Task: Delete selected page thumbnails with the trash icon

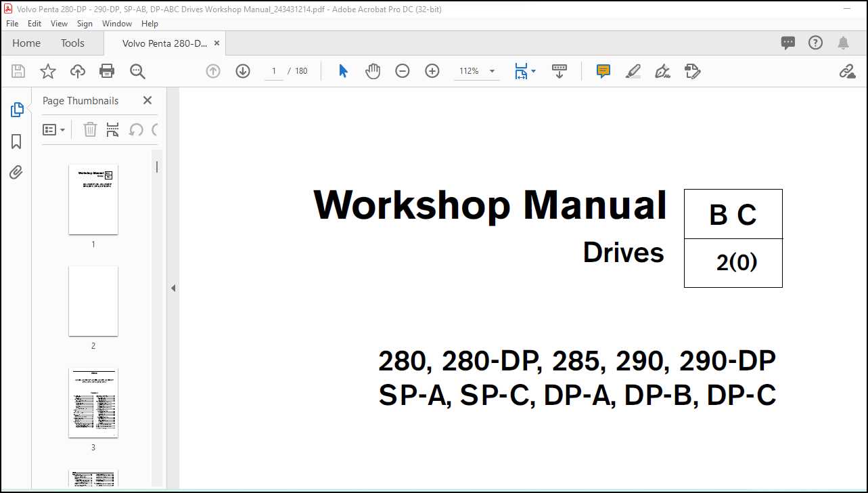Action: point(90,129)
